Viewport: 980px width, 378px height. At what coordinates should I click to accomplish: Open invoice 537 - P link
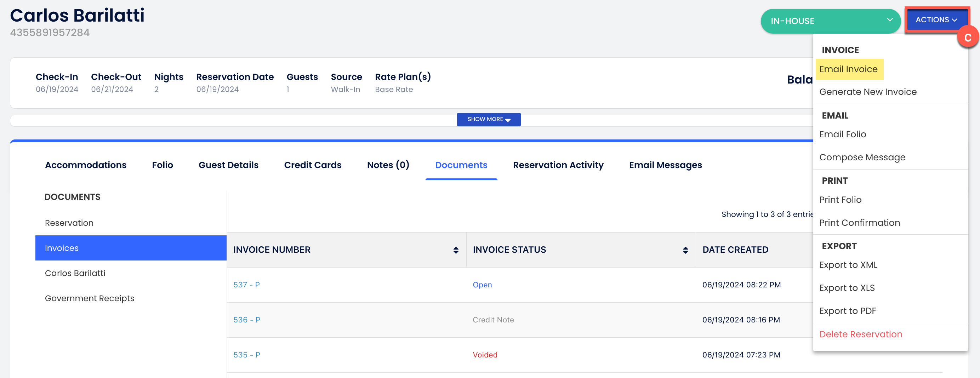246,285
